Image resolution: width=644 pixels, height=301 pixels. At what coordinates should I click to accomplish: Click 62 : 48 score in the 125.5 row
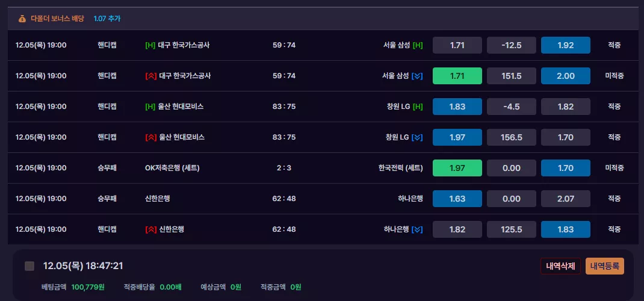(284, 229)
